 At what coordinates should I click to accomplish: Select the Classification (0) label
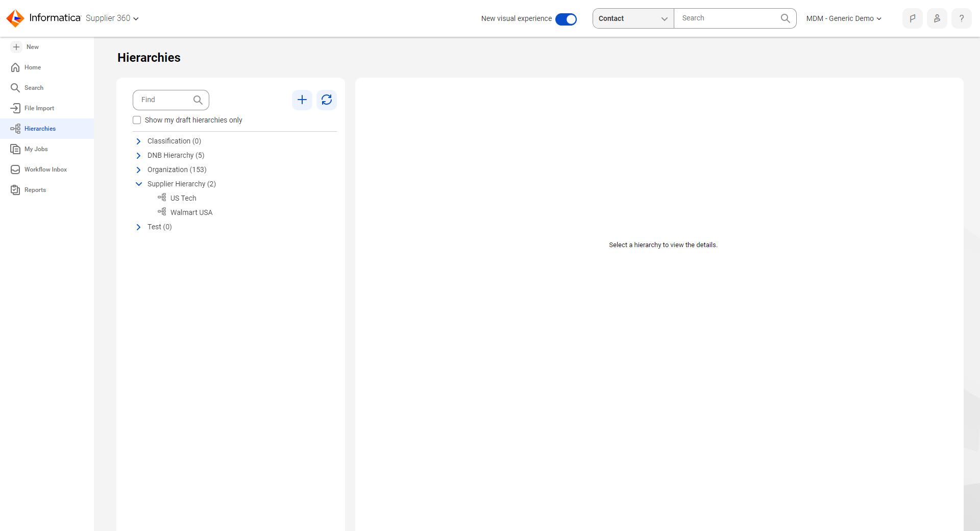click(174, 141)
